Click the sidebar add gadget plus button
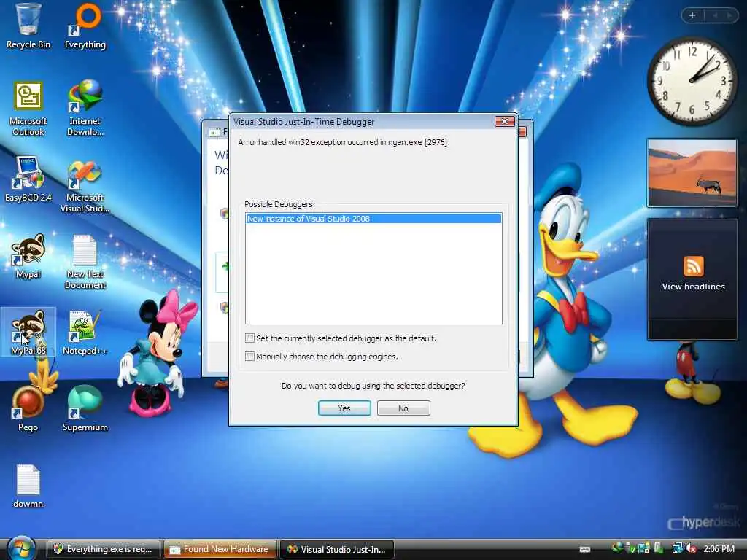 coord(692,15)
